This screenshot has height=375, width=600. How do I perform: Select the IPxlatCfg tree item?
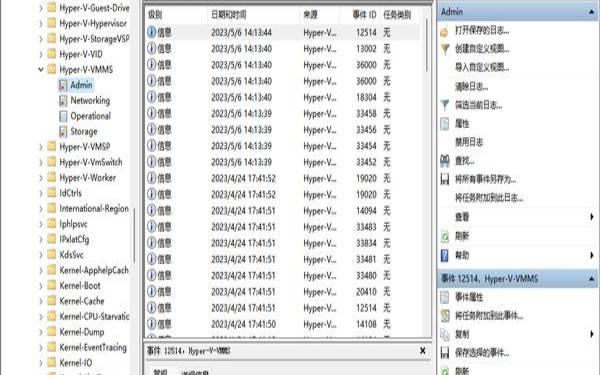74,239
